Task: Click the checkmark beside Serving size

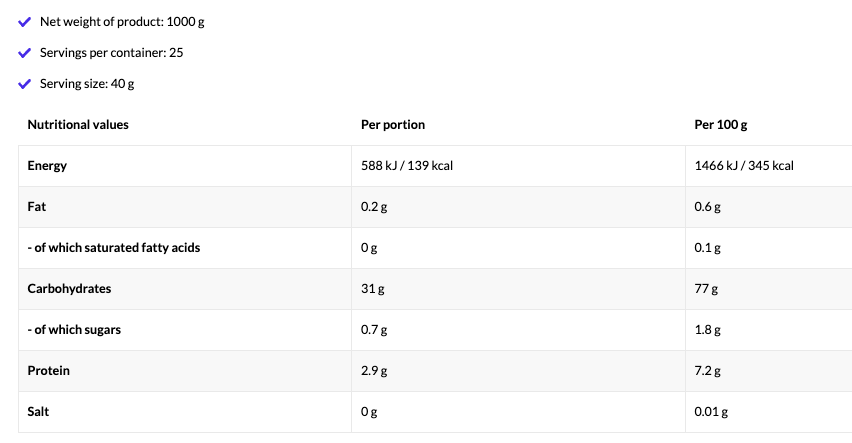Action: (x=25, y=83)
